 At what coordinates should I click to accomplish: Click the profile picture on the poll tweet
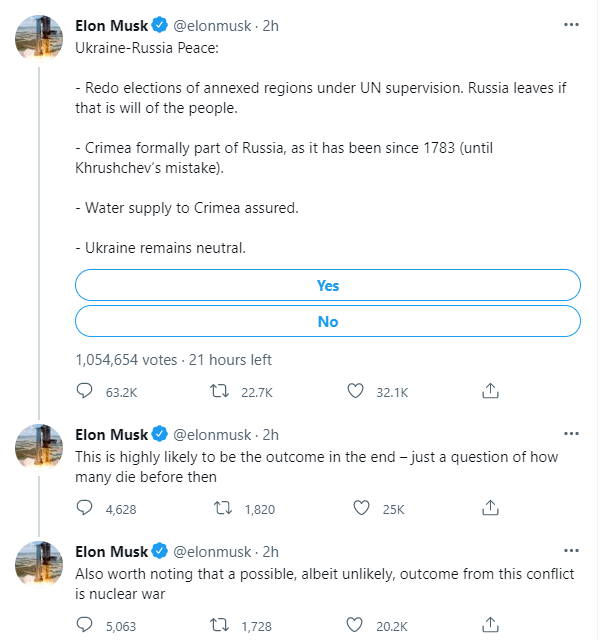tap(39, 40)
